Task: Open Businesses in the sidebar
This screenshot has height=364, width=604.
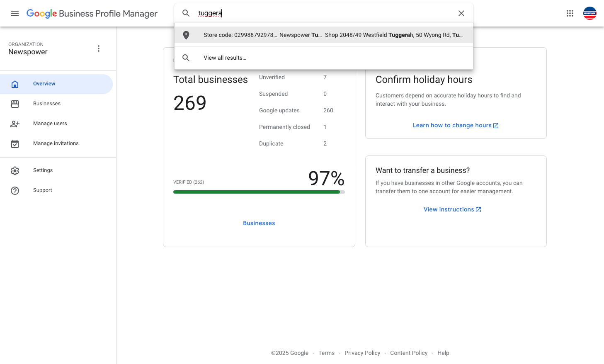Action: point(56,104)
